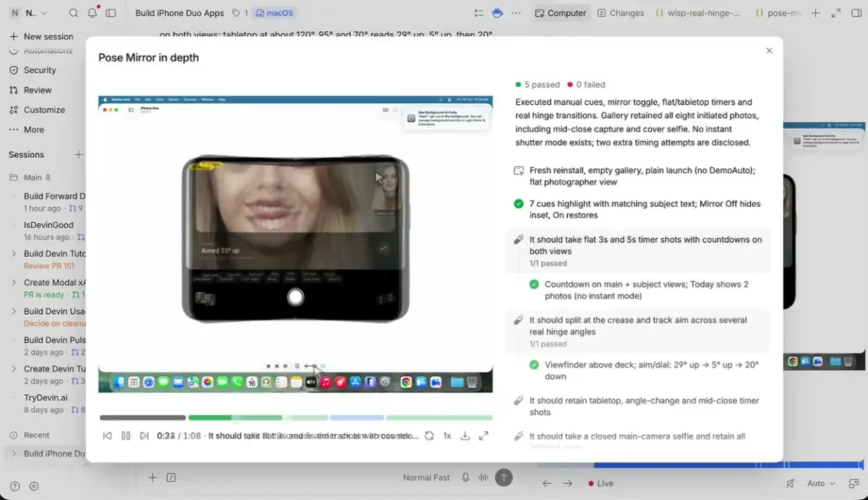The height and width of the screenshot is (500, 868).
Task: Toggle the right sidebar panel icon
Action: 855,13
